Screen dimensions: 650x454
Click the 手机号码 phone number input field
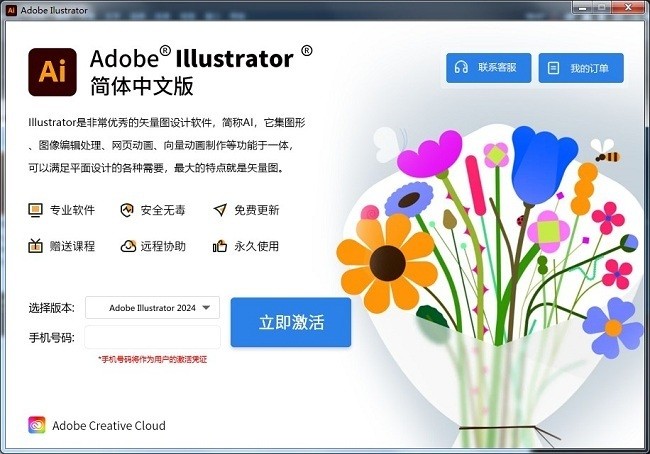[152, 337]
